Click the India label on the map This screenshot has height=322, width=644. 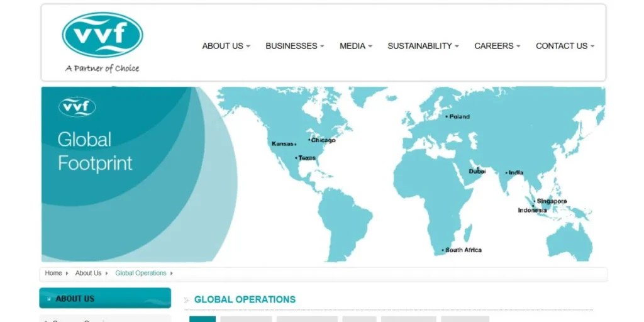click(x=516, y=172)
